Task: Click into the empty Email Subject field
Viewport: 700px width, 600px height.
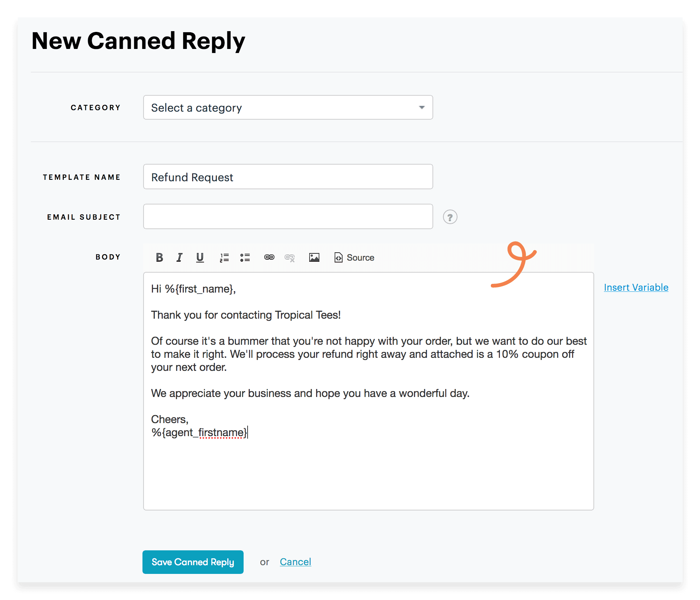Action: pyautogui.click(x=287, y=216)
